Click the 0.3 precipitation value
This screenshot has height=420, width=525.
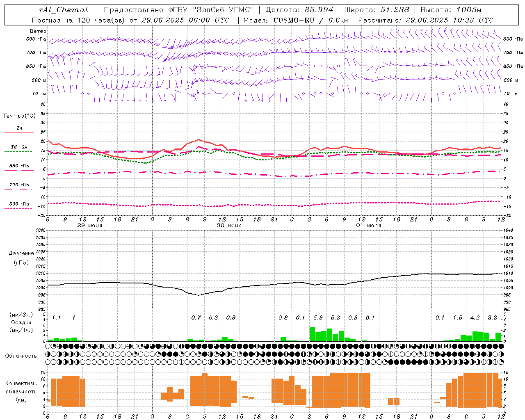pos(213,317)
